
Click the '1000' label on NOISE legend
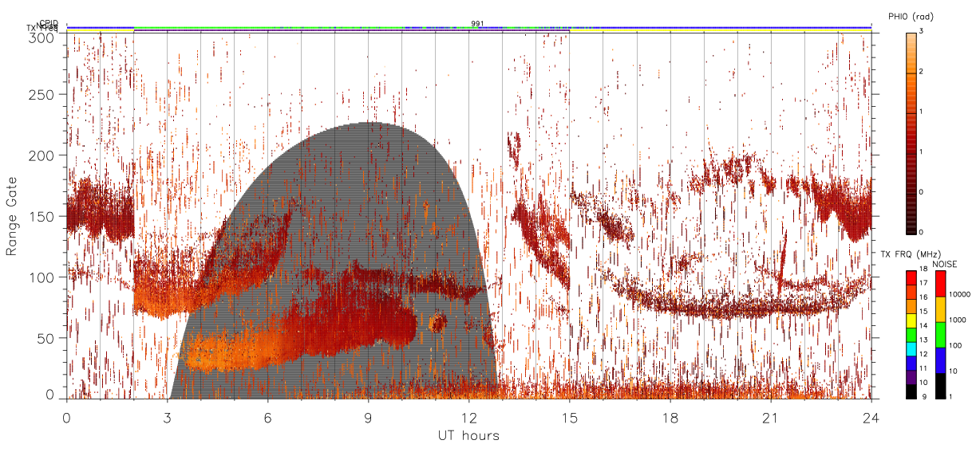(959, 322)
